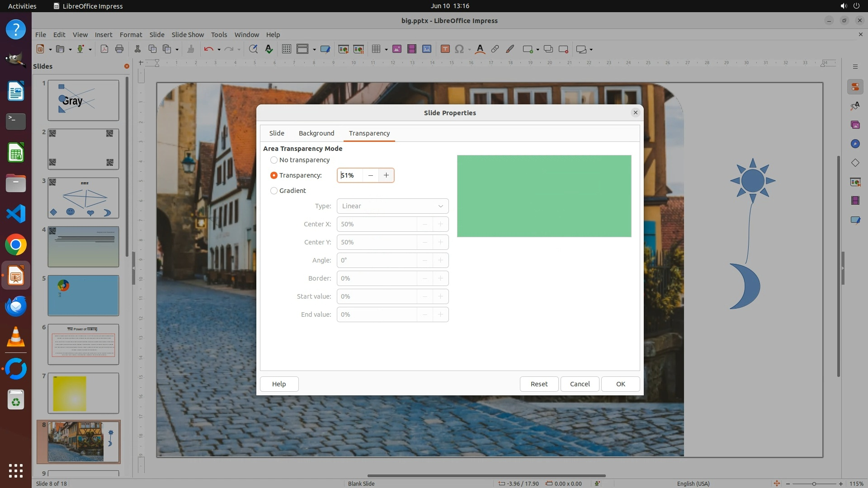
Task: Open the Slide Show menu
Action: pyautogui.click(x=188, y=35)
